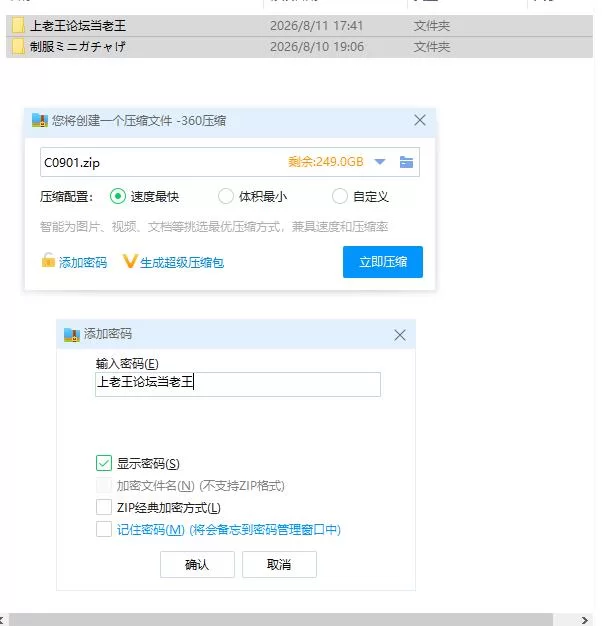
Task: Click ZIP经典加密方式(L) label text
Action: pos(169,507)
